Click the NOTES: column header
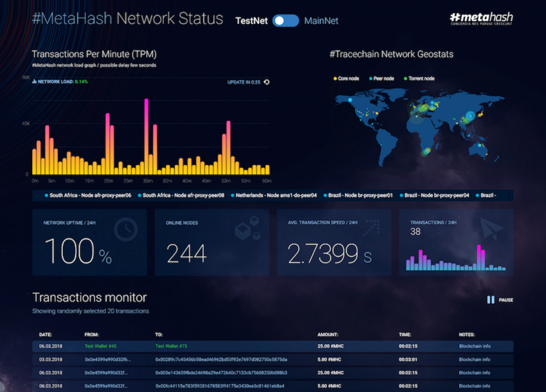This screenshot has width=546, height=392. tap(467, 335)
